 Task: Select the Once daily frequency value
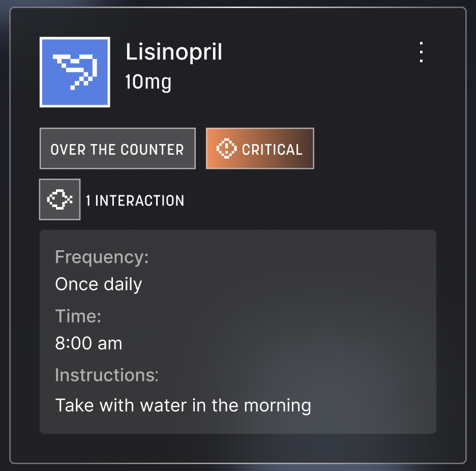[x=99, y=284]
